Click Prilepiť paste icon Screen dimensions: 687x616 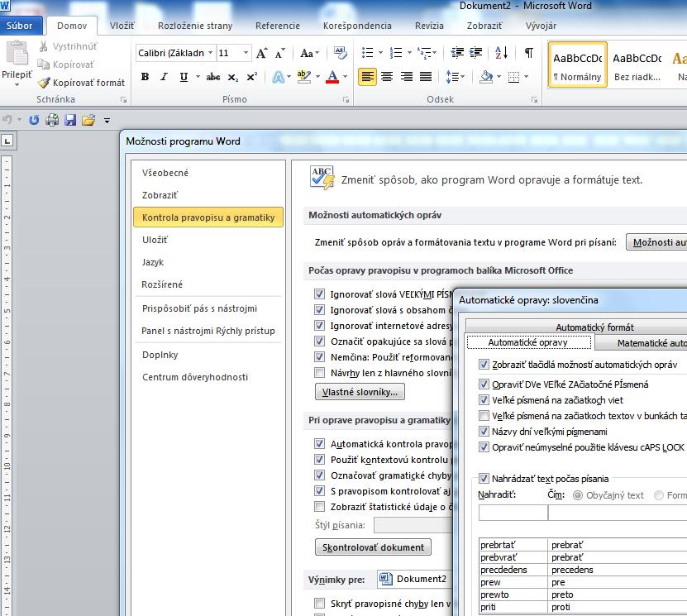(x=17, y=53)
